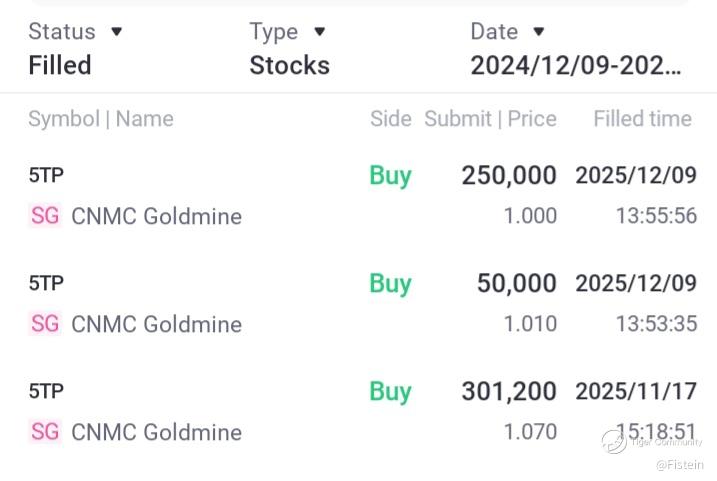Open the Date range dropdown arrow
This screenshot has width=717, height=481.
pos(539,32)
